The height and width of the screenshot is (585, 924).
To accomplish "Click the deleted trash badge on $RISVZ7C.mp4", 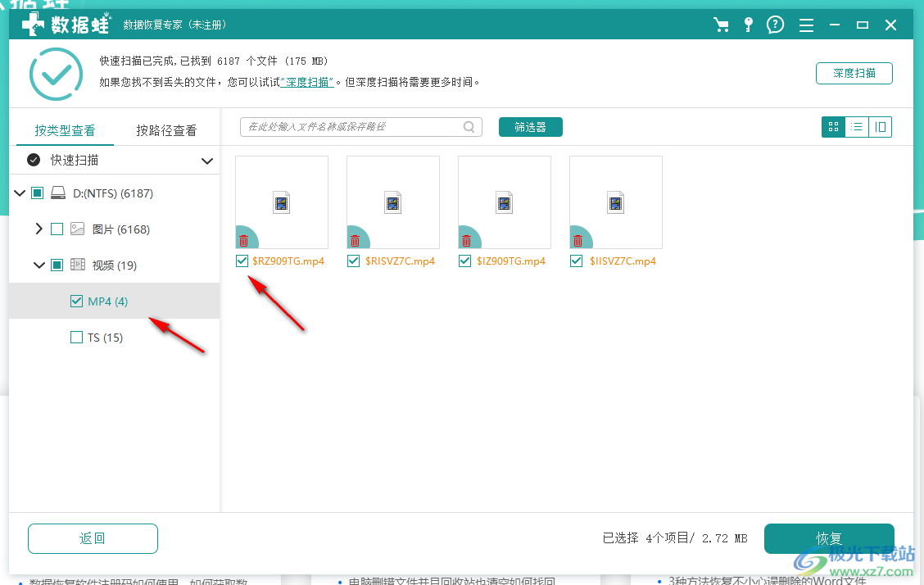I will [x=356, y=240].
